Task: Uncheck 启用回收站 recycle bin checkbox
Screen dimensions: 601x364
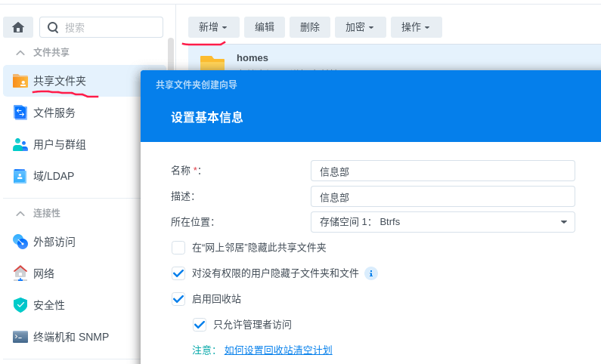Action: 178,299
